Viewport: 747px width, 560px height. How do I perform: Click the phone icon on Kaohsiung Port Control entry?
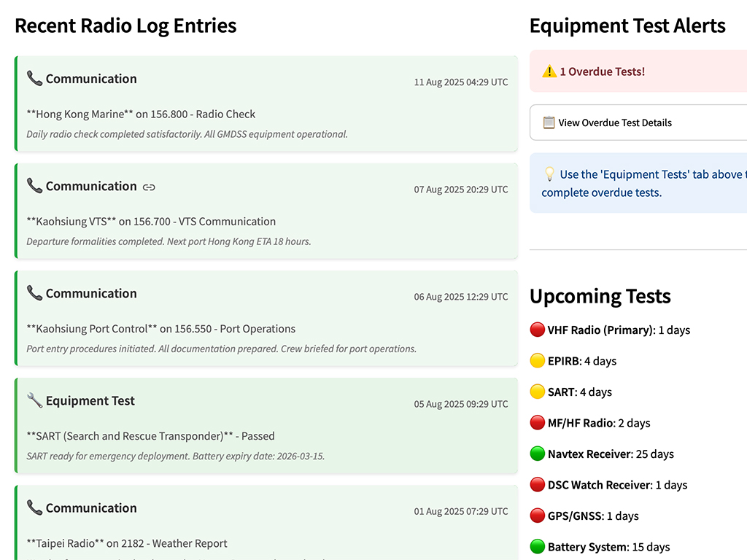tap(34, 293)
